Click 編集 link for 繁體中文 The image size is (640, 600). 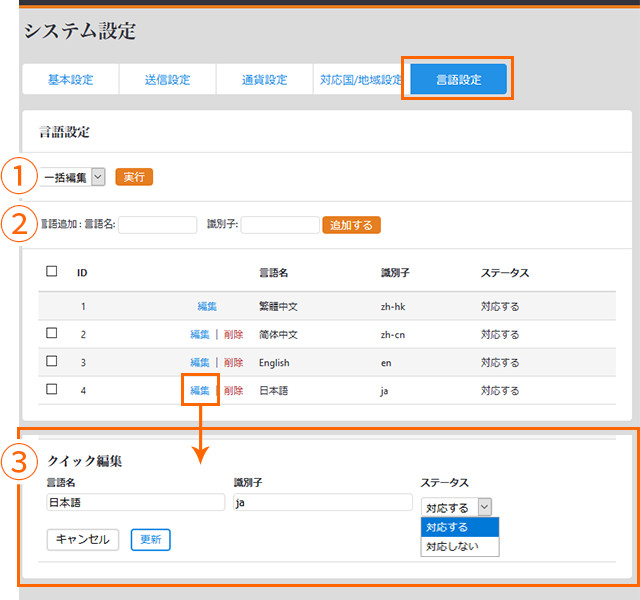tap(207, 306)
